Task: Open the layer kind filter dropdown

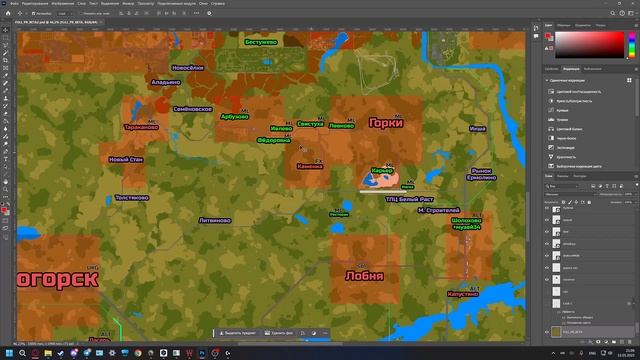Action: [562, 186]
